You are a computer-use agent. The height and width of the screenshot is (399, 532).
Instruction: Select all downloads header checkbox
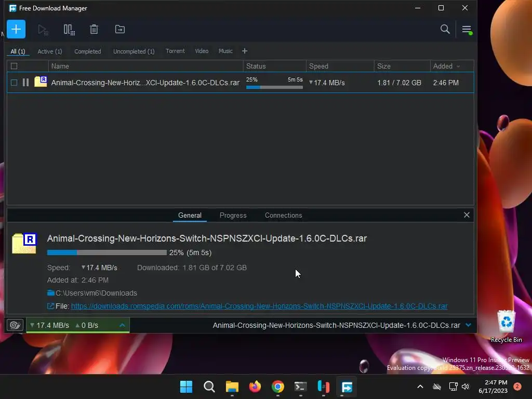[x=14, y=66]
